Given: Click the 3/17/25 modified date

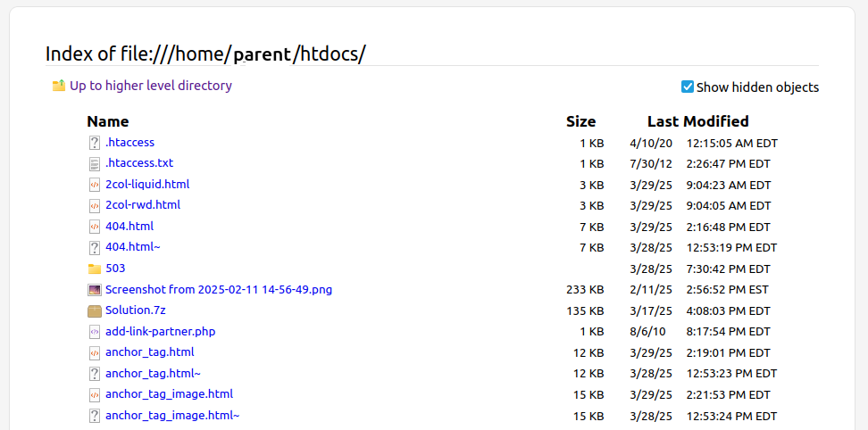Looking at the screenshot, I should point(651,310).
